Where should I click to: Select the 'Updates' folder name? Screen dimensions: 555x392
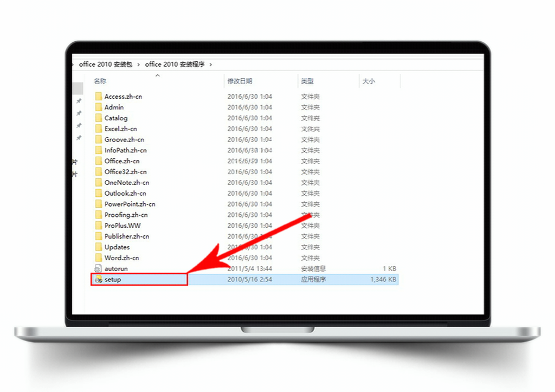(x=117, y=247)
